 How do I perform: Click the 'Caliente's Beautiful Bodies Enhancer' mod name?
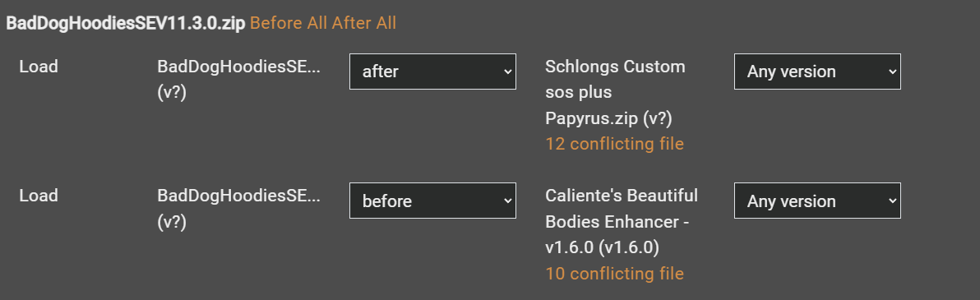622,209
